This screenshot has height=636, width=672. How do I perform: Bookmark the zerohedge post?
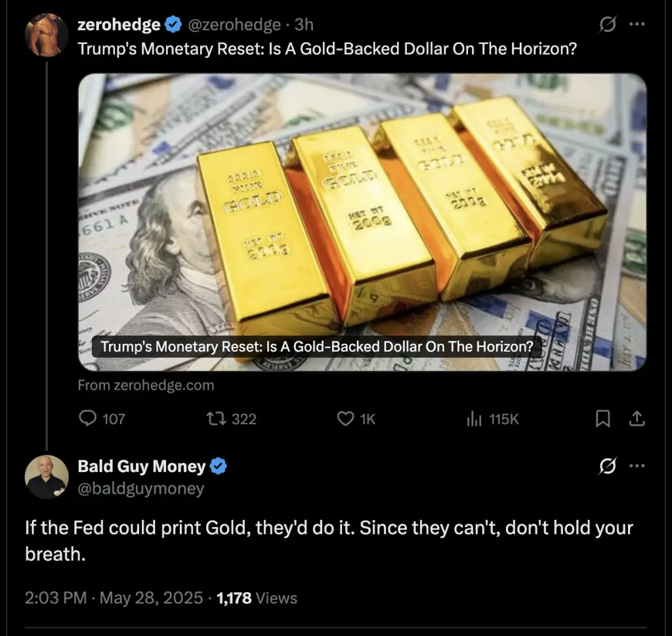pyautogui.click(x=603, y=419)
